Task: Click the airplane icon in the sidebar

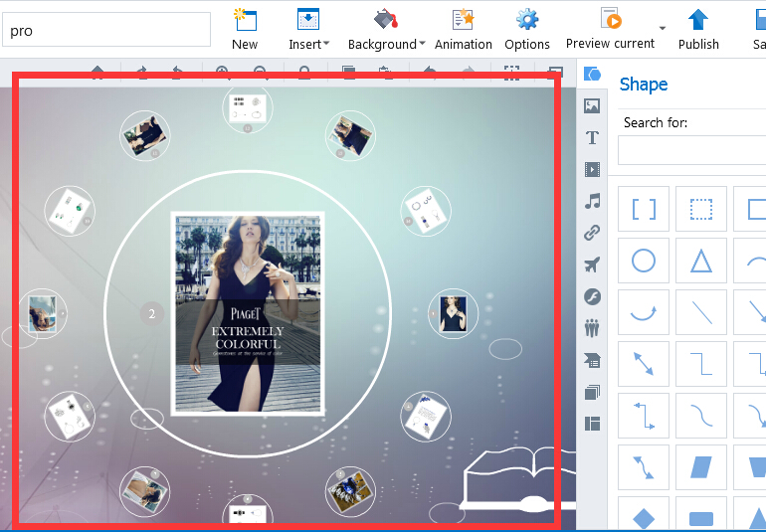Action: pos(592,265)
